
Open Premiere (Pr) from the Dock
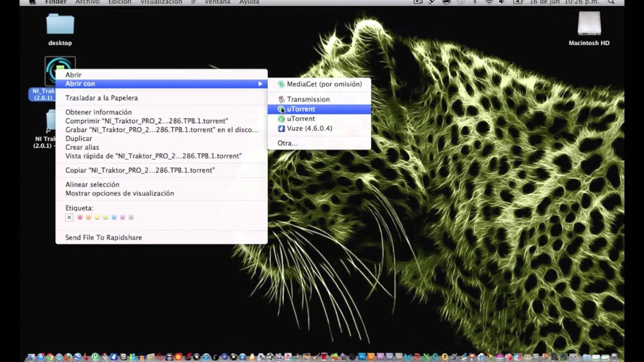click(380, 357)
